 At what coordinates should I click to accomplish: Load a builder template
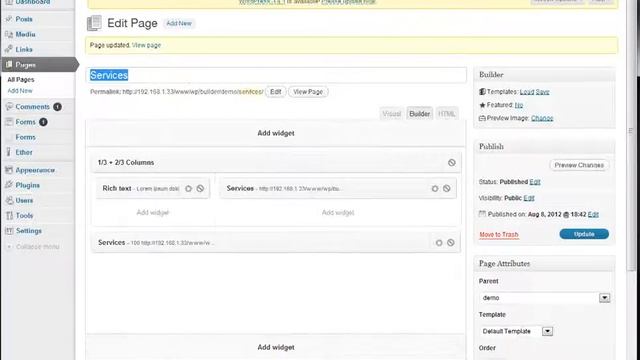pyautogui.click(x=527, y=92)
